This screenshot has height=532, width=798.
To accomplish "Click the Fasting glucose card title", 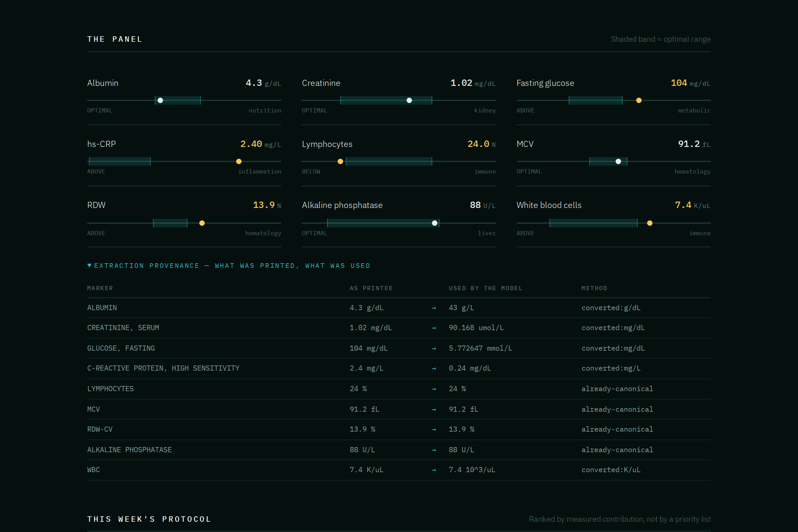I will pos(545,83).
